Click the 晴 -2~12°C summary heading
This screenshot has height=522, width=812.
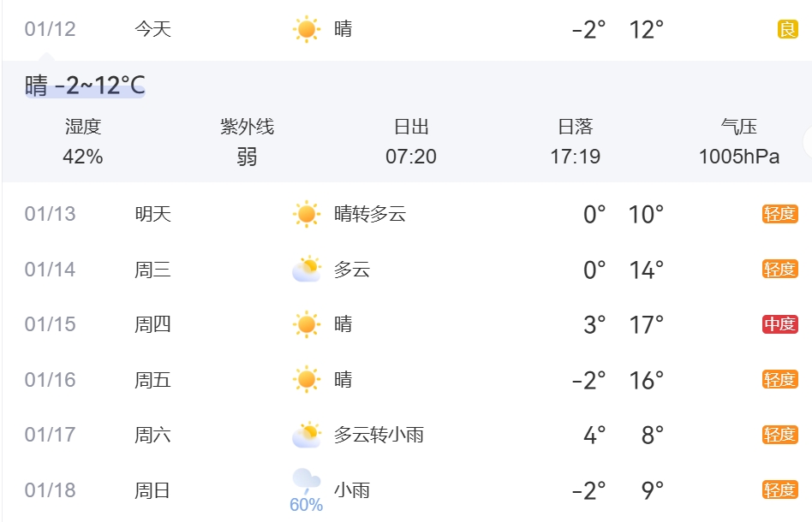[x=85, y=86]
